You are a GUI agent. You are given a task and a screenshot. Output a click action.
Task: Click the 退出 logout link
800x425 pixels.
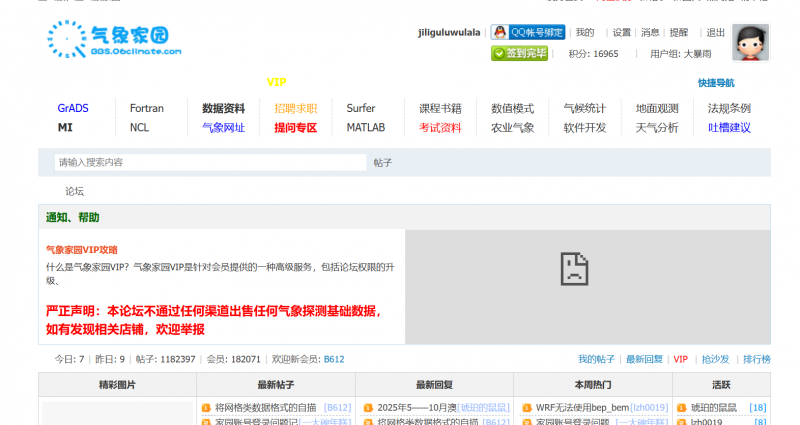[x=715, y=32]
